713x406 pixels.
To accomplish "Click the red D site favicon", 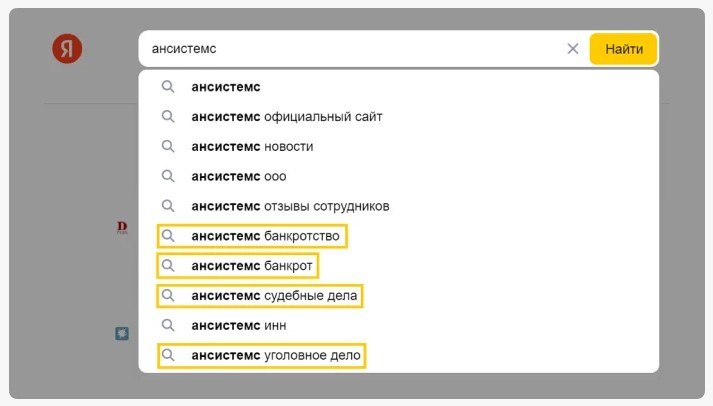I will pyautogui.click(x=122, y=227).
